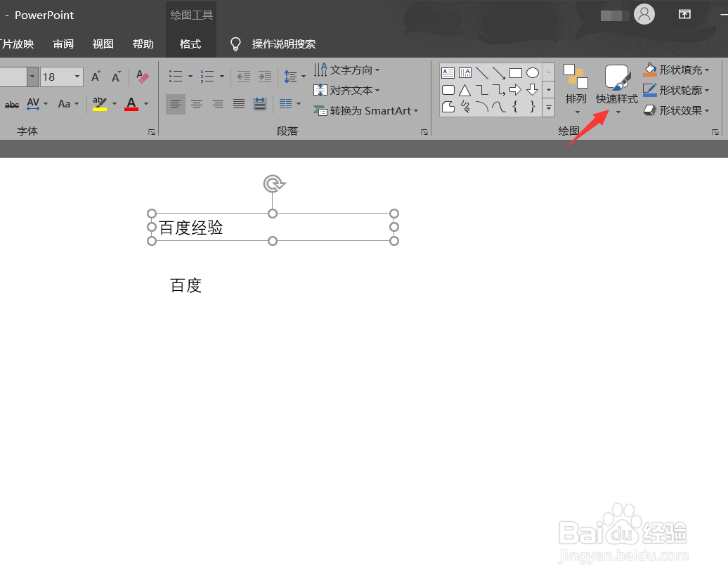Screen dimensions: 728x581
Task: Open 对齐文本 align text menu
Action: 346,90
